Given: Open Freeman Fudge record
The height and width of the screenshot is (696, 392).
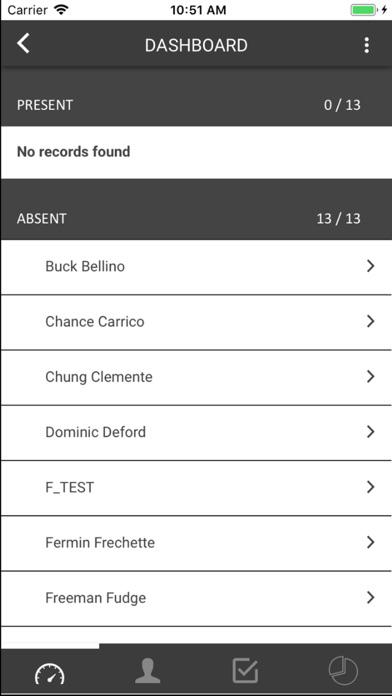Looking at the screenshot, I should pyautogui.click(x=196, y=599).
